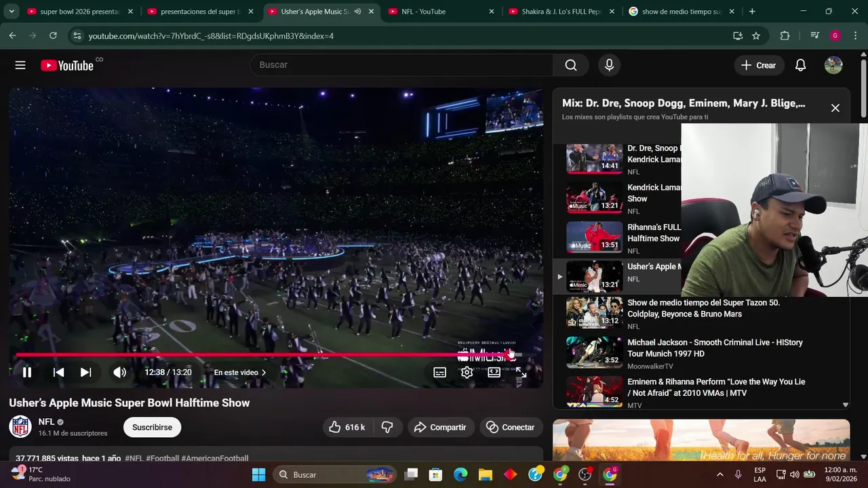Open the Windows Start menu
This screenshot has height=488, width=868.
click(259, 474)
